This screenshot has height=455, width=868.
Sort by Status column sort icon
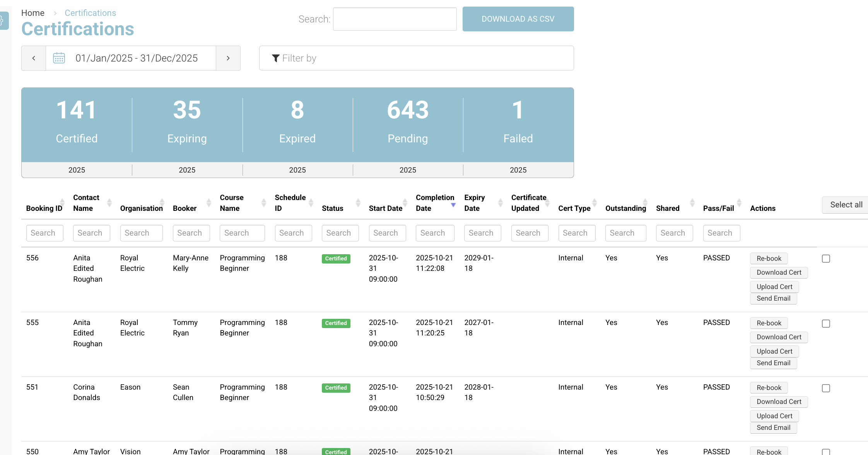coord(358,202)
